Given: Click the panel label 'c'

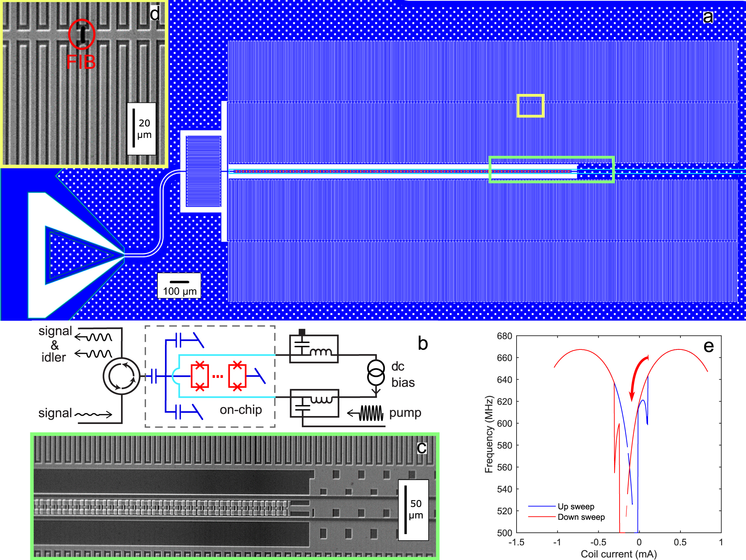Looking at the screenshot, I should coord(421,448).
